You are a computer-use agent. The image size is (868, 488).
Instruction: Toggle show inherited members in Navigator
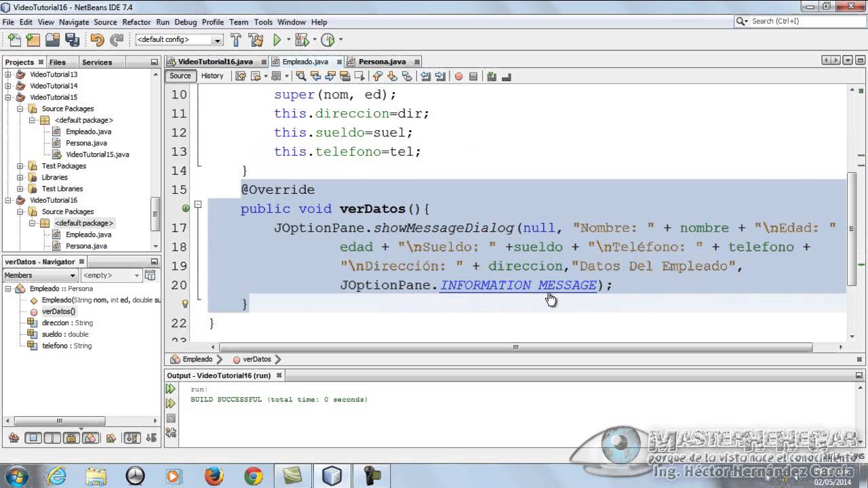pyautogui.click(x=13, y=438)
